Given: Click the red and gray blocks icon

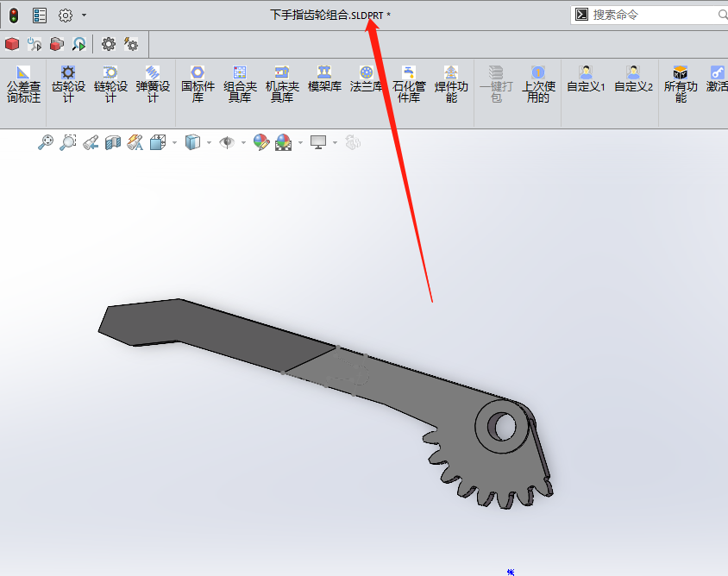Looking at the screenshot, I should tap(57, 44).
